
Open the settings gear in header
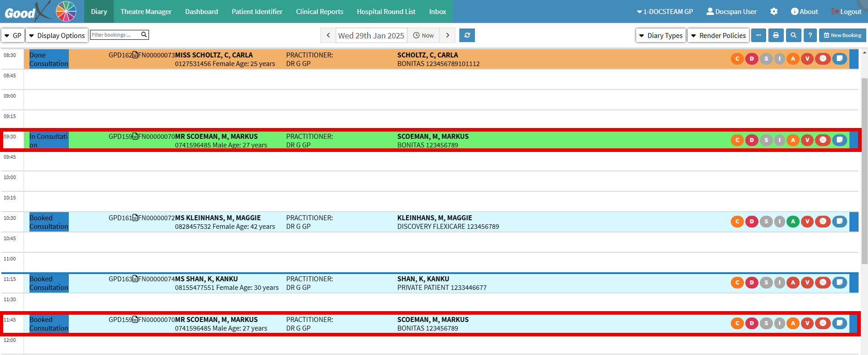(x=774, y=12)
